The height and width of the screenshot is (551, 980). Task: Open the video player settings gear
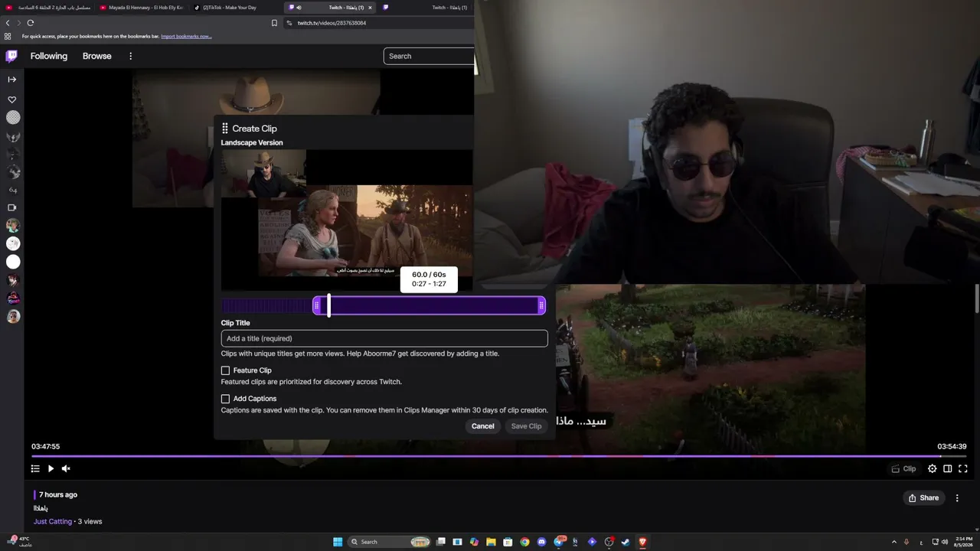(933, 468)
